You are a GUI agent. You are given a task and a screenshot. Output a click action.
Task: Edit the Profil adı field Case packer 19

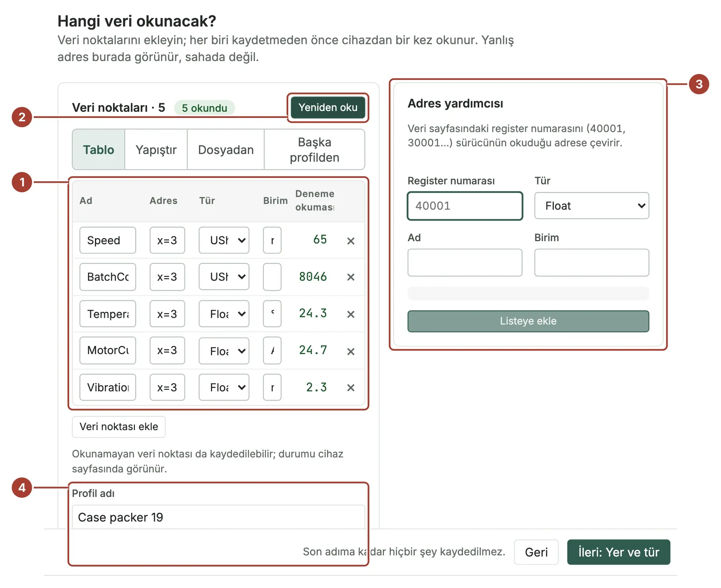[x=218, y=517]
